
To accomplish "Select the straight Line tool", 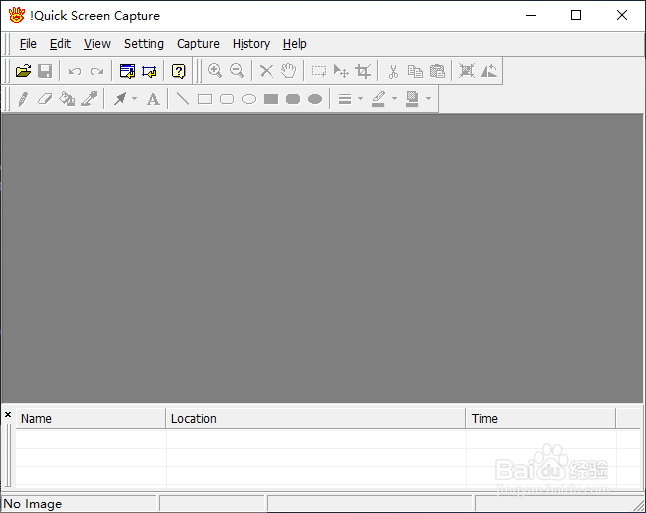I will (x=183, y=99).
